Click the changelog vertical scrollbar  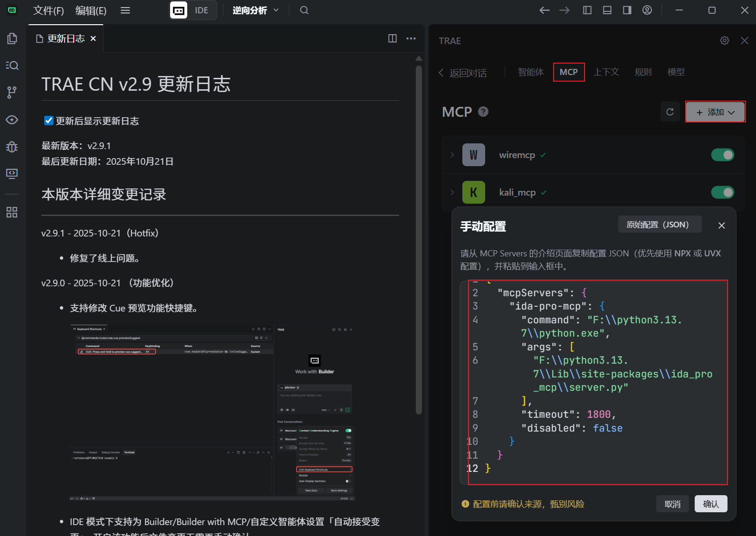[x=419, y=240]
